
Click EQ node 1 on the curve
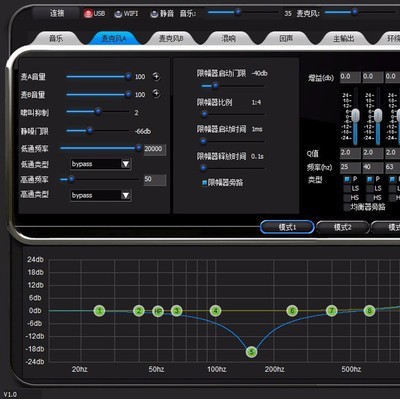99,311
